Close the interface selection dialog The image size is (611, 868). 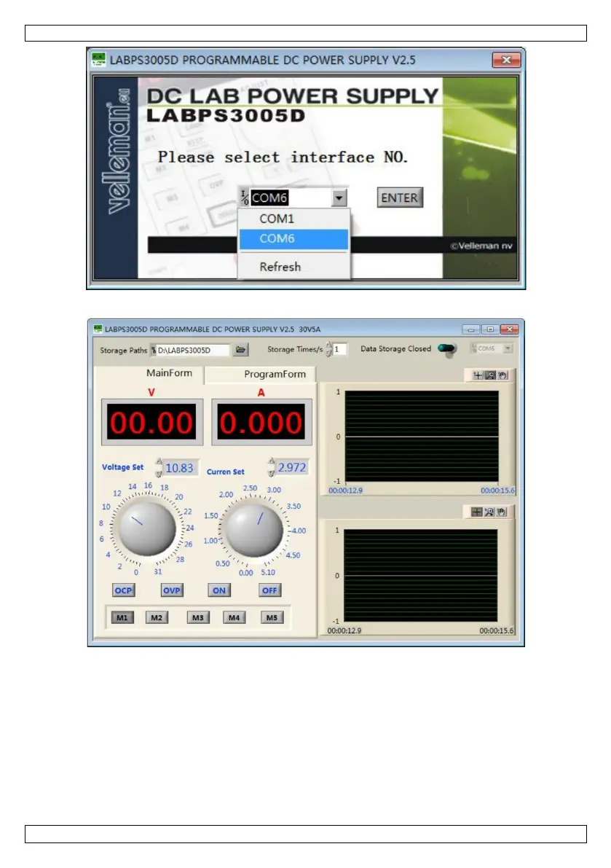click(506, 60)
